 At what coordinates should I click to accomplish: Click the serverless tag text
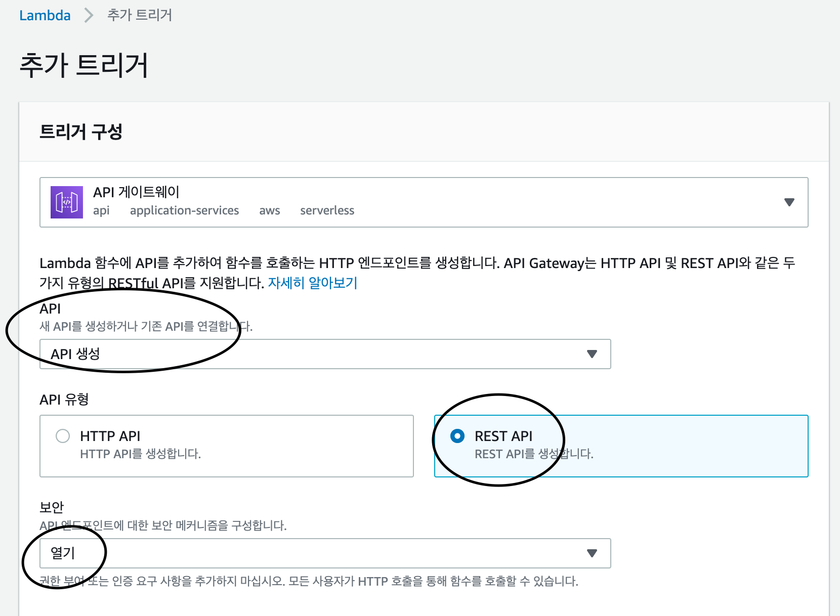click(x=327, y=210)
